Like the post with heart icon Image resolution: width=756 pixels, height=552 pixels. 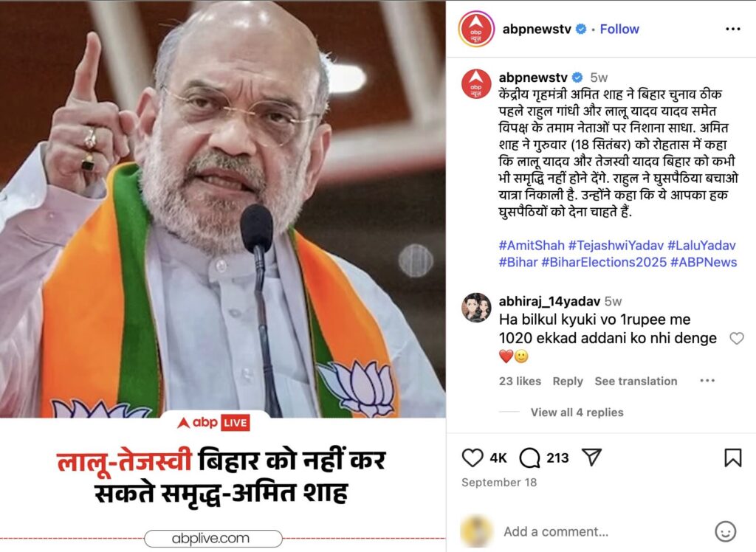(472, 458)
